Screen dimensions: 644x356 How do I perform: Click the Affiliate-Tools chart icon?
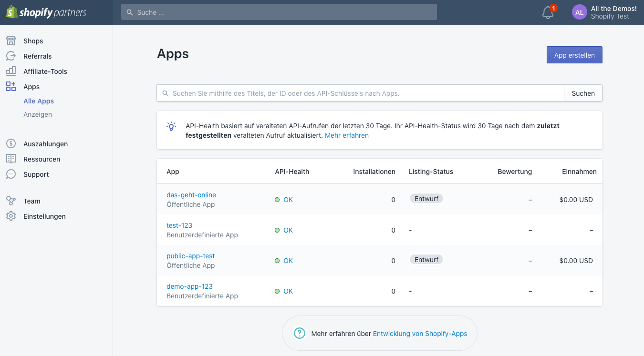coord(11,71)
